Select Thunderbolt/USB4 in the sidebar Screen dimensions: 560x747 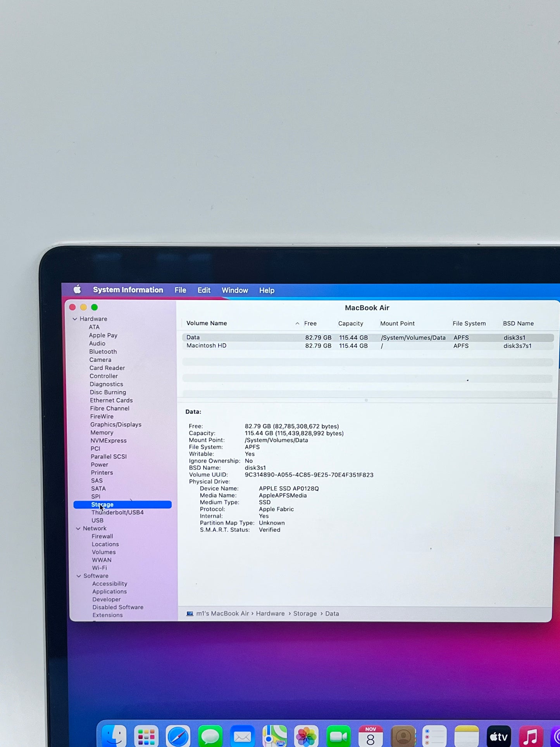click(x=117, y=512)
